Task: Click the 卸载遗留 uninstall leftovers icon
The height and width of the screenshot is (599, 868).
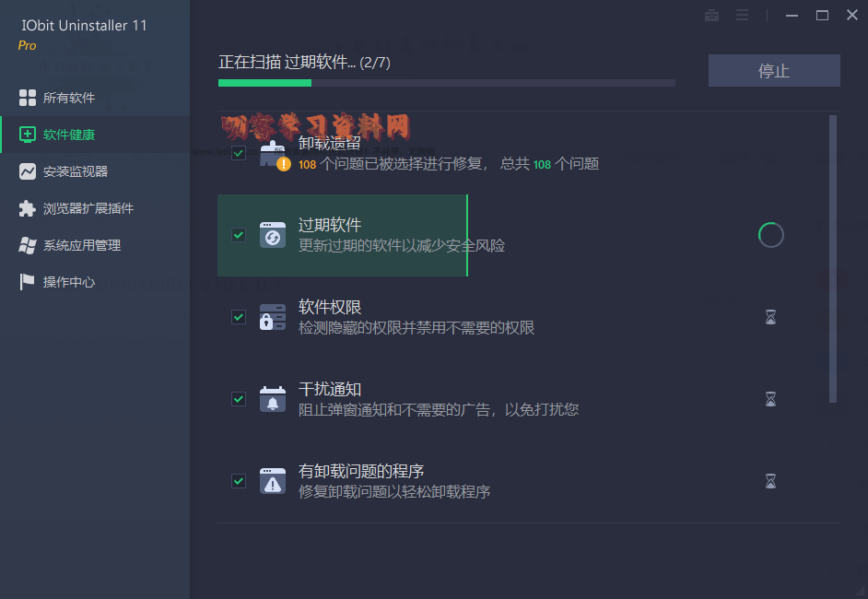Action: coord(273,154)
